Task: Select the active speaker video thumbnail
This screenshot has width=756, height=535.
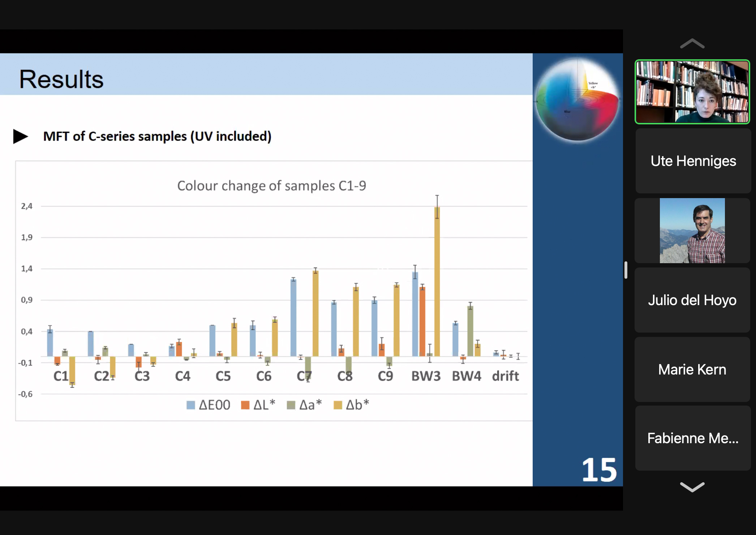Action: [692, 92]
